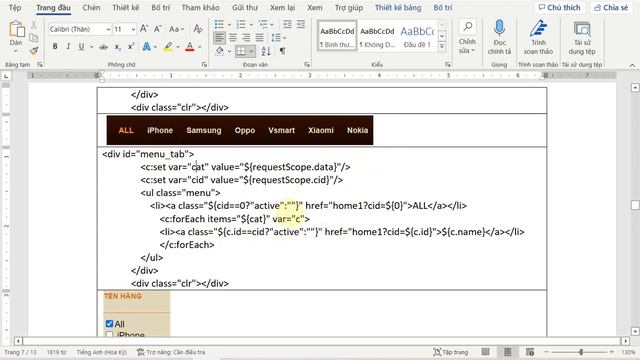This screenshot has height=360, width=640.
Task: Increase the font size
Action: (x=144, y=29)
